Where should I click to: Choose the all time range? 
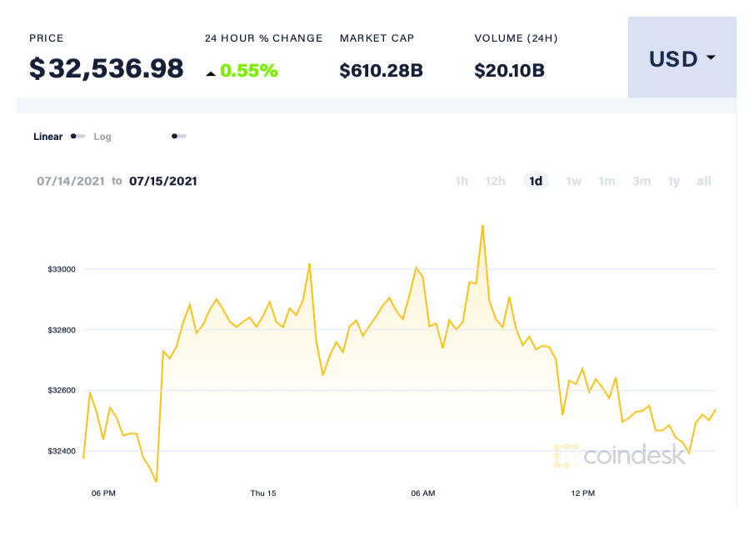point(704,181)
